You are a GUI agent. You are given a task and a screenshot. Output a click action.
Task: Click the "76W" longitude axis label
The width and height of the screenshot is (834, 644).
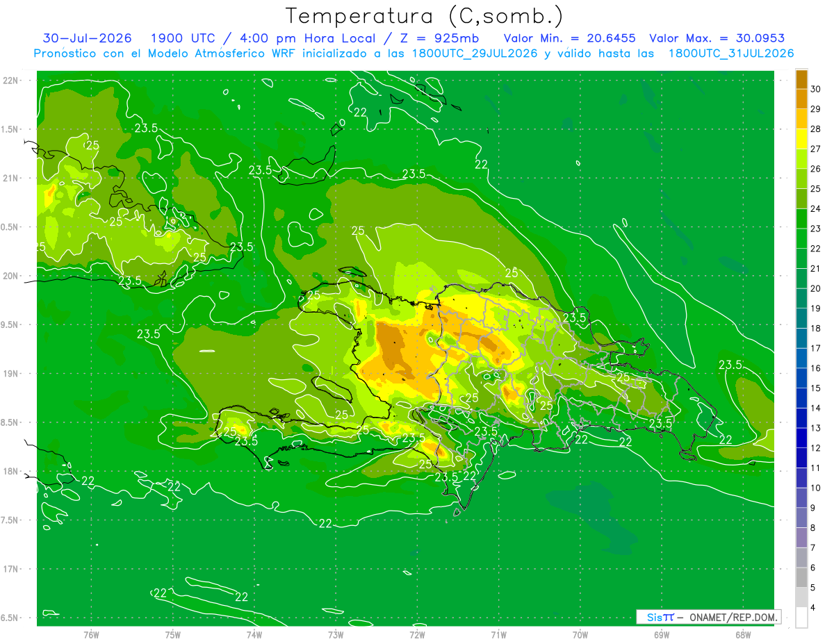click(91, 634)
